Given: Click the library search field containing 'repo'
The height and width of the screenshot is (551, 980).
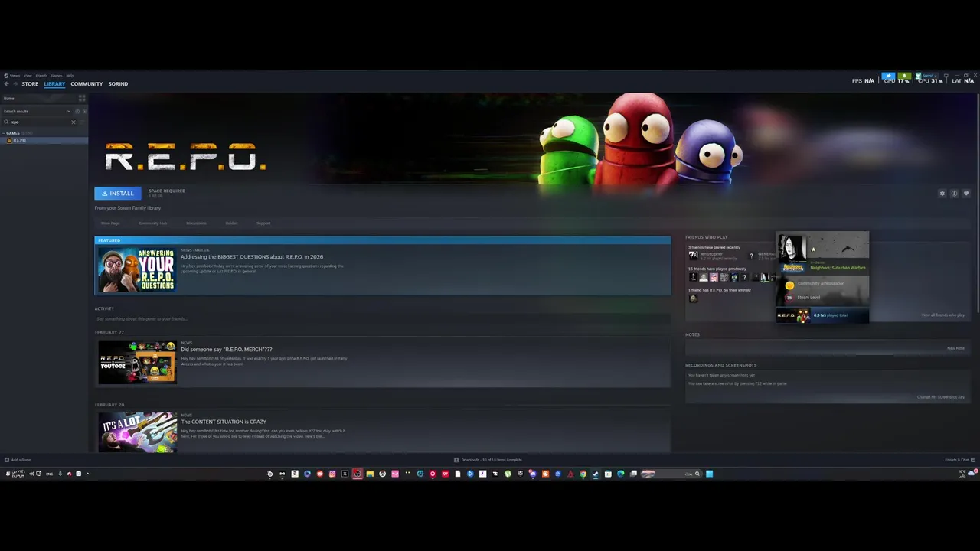Looking at the screenshot, I should [x=38, y=122].
